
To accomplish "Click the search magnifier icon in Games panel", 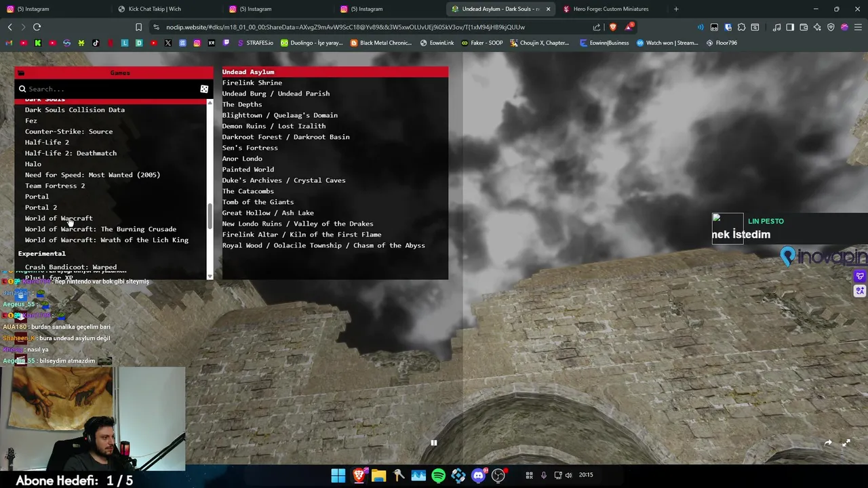I will tap(22, 89).
